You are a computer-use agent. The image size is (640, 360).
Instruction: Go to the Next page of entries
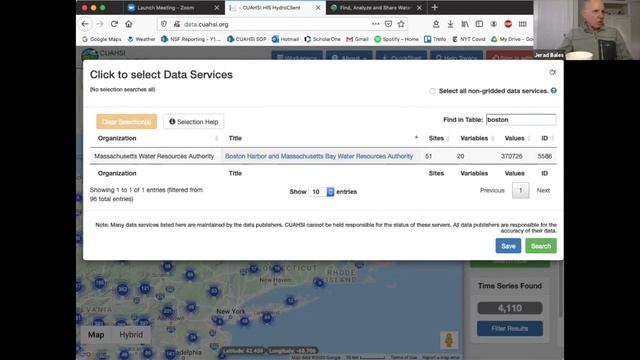point(543,190)
